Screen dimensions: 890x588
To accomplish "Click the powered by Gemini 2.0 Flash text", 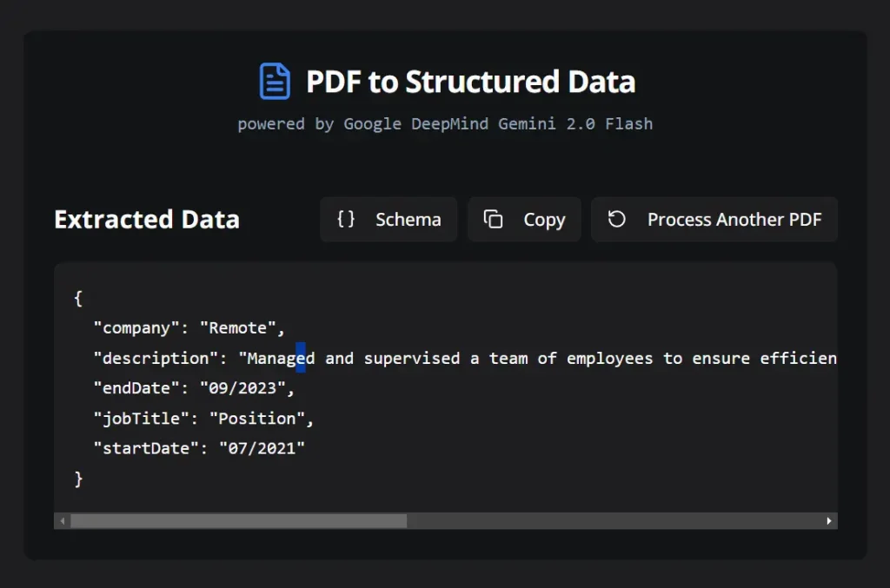I will (444, 123).
